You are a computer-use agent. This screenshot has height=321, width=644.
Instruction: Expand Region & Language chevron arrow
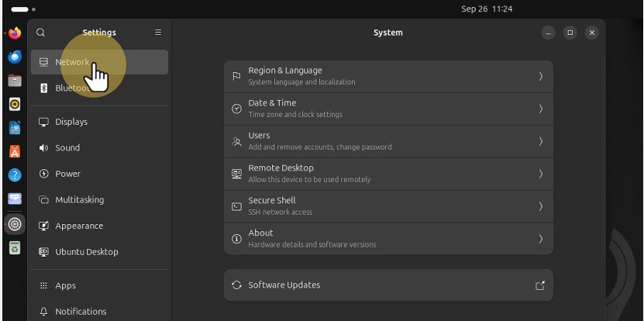[x=540, y=76]
